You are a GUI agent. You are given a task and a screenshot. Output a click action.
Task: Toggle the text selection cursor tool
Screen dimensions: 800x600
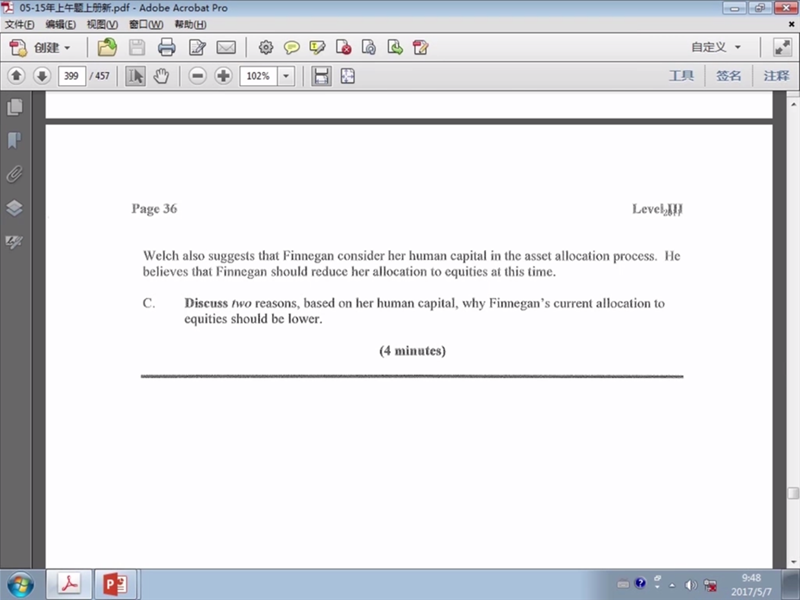[x=135, y=76]
